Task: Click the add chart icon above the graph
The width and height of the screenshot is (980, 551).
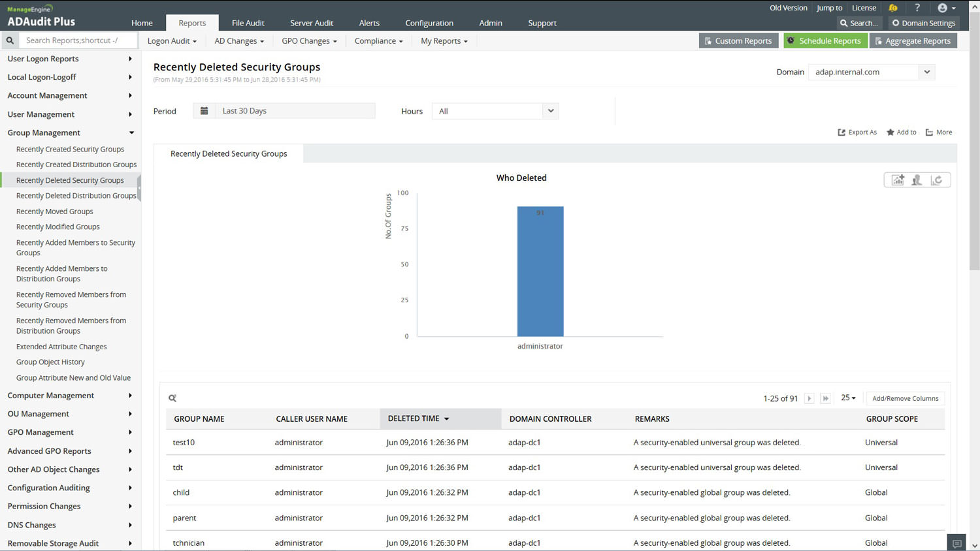Action: click(898, 180)
